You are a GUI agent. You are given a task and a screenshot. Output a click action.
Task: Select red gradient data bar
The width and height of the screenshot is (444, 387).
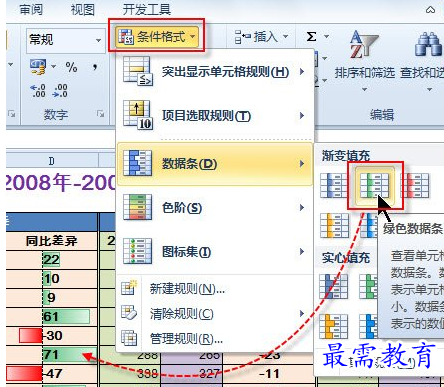(415, 185)
